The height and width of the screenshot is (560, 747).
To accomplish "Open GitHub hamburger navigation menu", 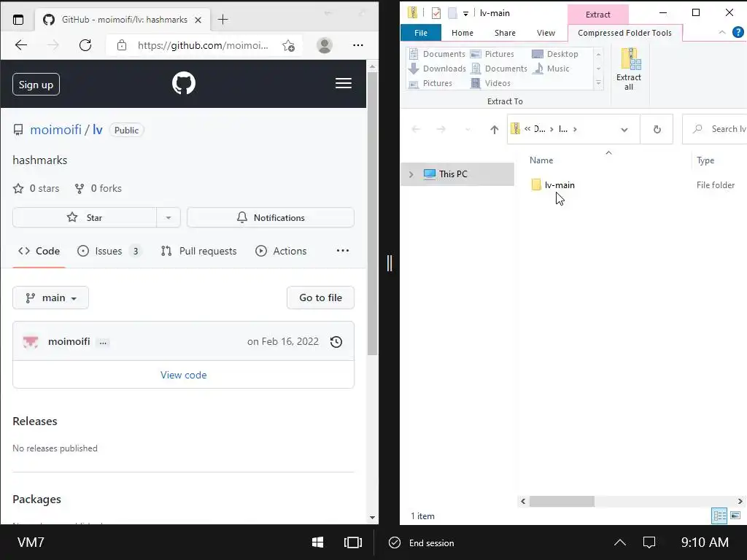I will pos(343,83).
